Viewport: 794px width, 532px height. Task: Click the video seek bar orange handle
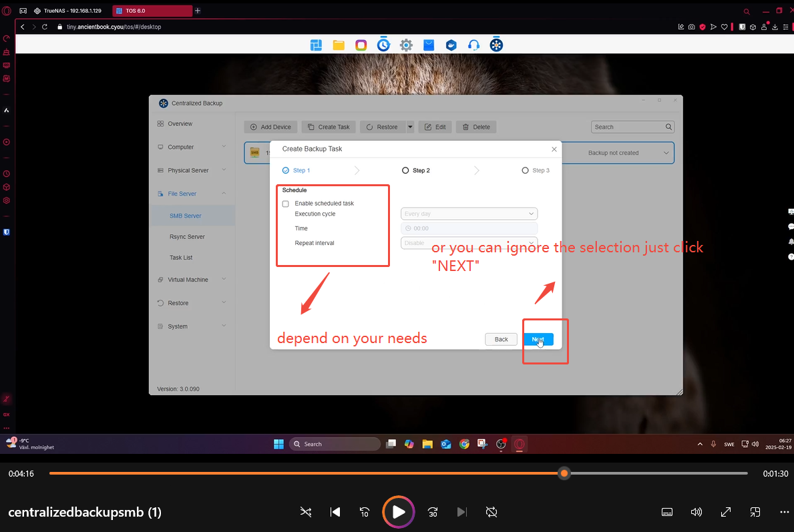(x=564, y=473)
